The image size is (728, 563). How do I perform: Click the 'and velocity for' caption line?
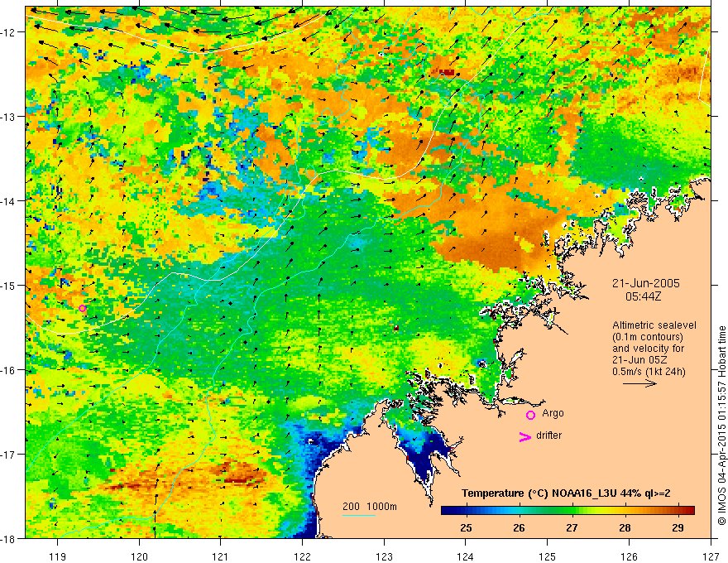point(648,349)
